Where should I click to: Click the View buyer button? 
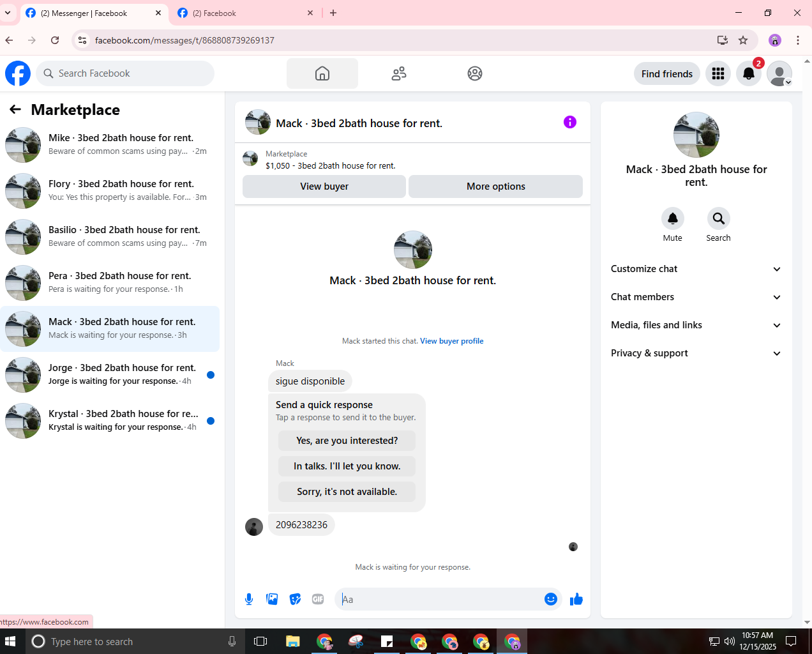324,186
